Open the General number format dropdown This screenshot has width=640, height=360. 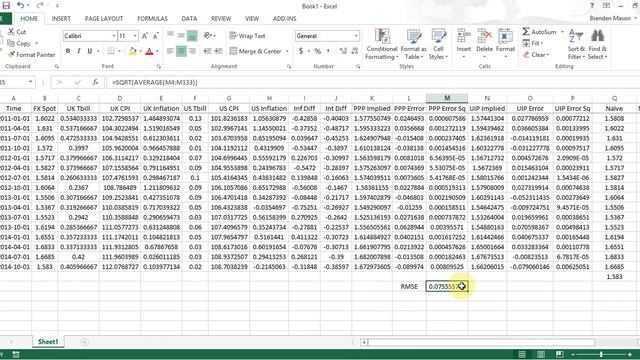[356, 36]
